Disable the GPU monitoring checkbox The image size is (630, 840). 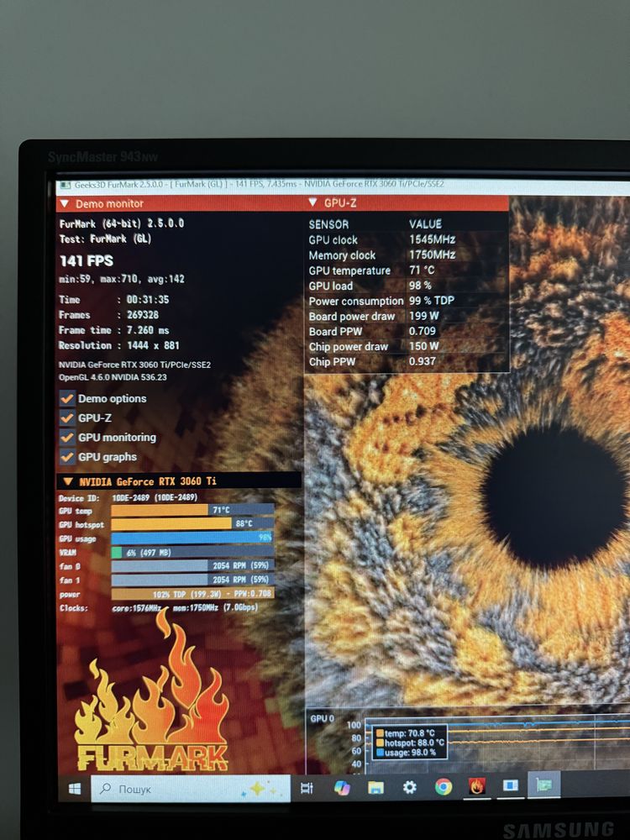coord(67,437)
